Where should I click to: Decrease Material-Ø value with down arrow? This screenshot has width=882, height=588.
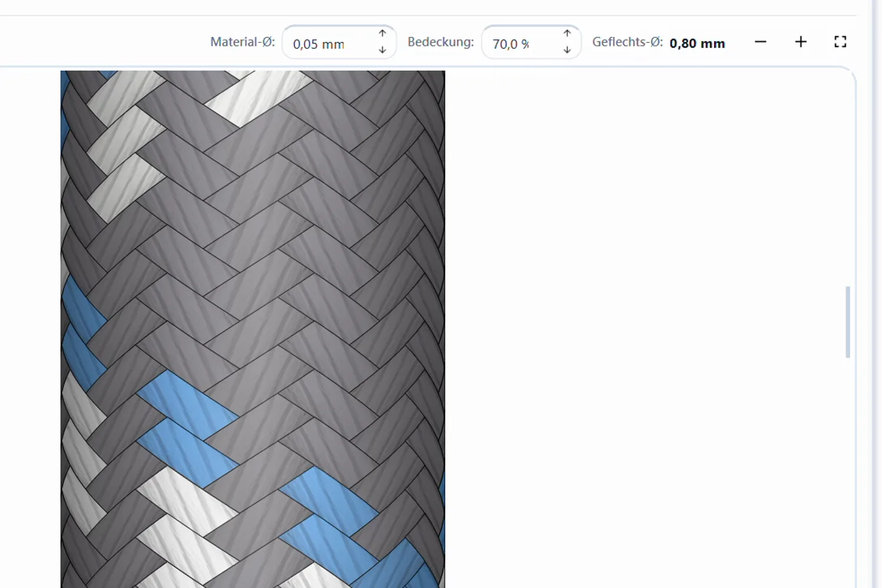(382, 50)
